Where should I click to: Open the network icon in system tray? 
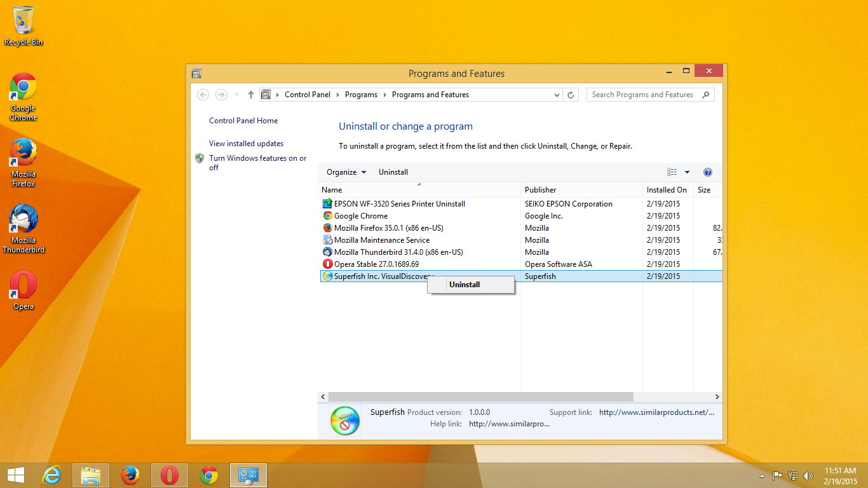(x=793, y=475)
